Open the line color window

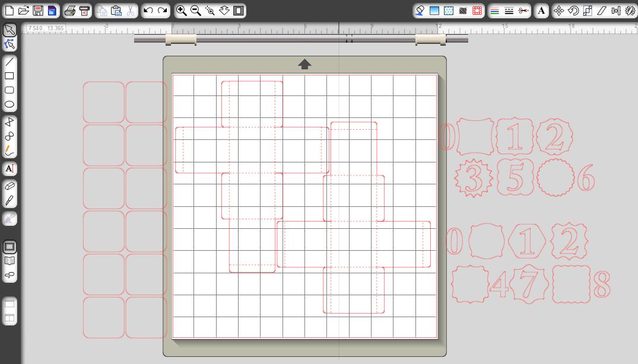pyautogui.click(x=495, y=11)
